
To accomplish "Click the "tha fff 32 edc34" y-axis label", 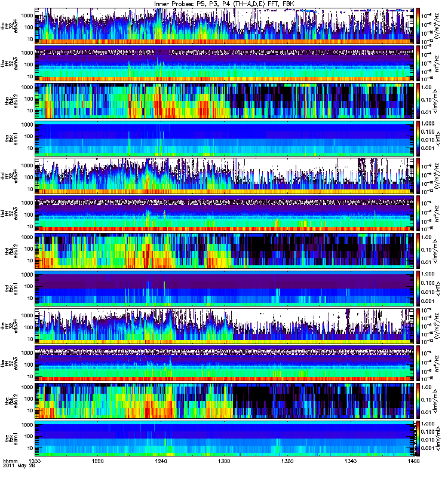I will click(x=10, y=26).
